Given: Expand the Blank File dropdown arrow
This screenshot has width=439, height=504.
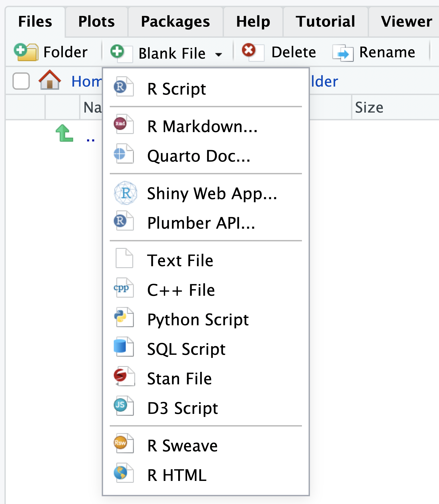Looking at the screenshot, I should click(219, 54).
